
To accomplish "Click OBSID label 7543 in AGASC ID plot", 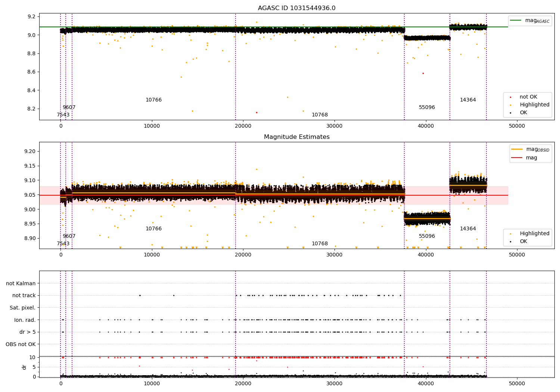I will coord(63,115).
